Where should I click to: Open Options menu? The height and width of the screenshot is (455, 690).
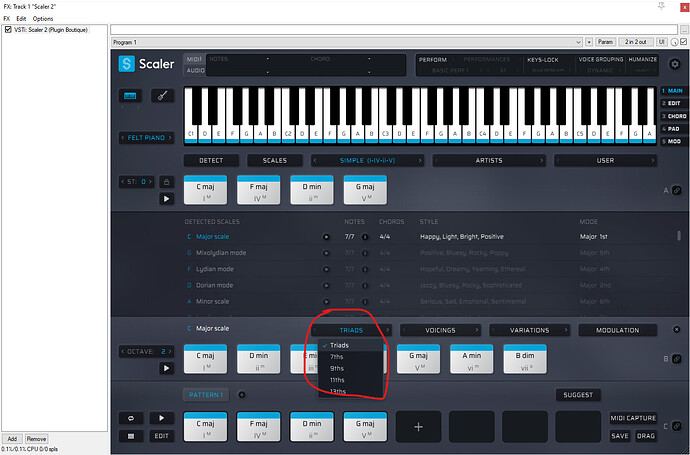[x=43, y=18]
